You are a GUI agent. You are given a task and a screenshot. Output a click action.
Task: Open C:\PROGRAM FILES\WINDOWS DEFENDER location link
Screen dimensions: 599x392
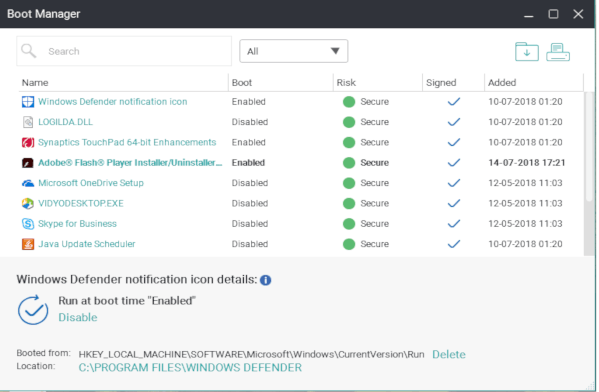190,368
